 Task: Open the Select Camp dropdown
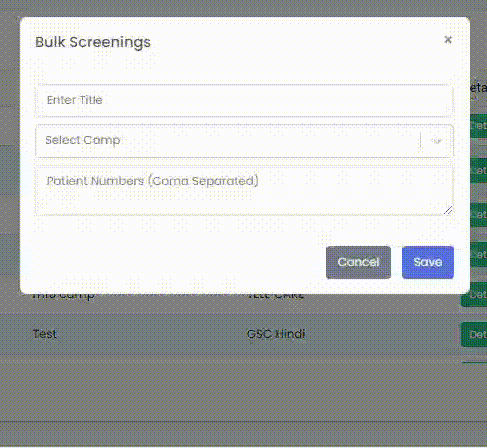[244, 141]
